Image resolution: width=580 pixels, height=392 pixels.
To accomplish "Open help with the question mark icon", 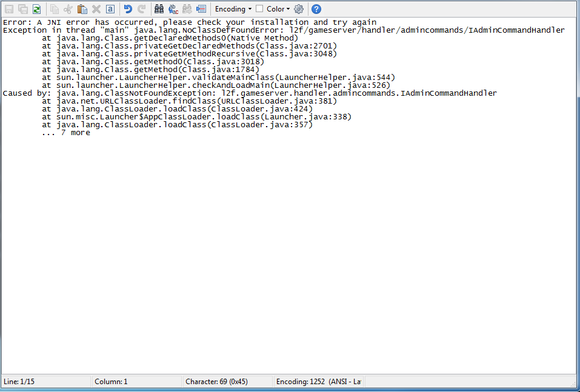I will pos(316,9).
